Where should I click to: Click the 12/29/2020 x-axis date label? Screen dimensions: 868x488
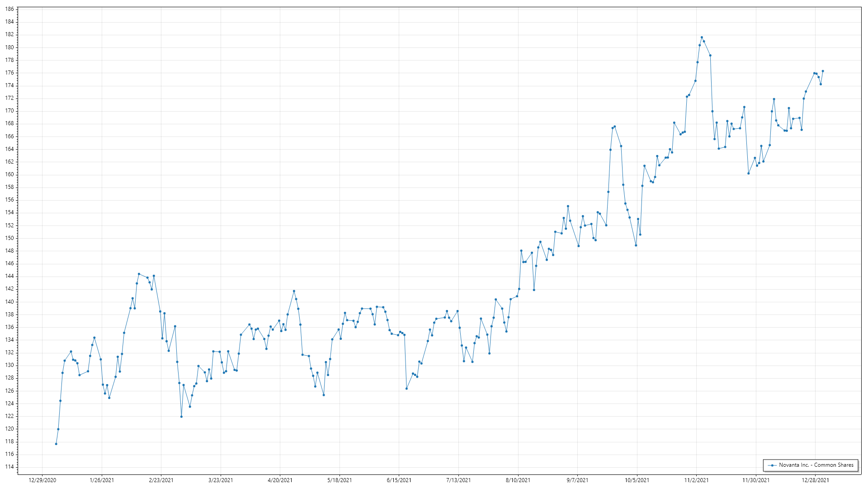pos(42,480)
